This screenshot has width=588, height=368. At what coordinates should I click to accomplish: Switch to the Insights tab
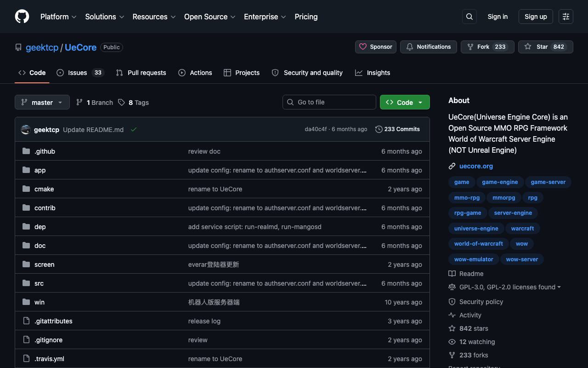tap(373, 73)
